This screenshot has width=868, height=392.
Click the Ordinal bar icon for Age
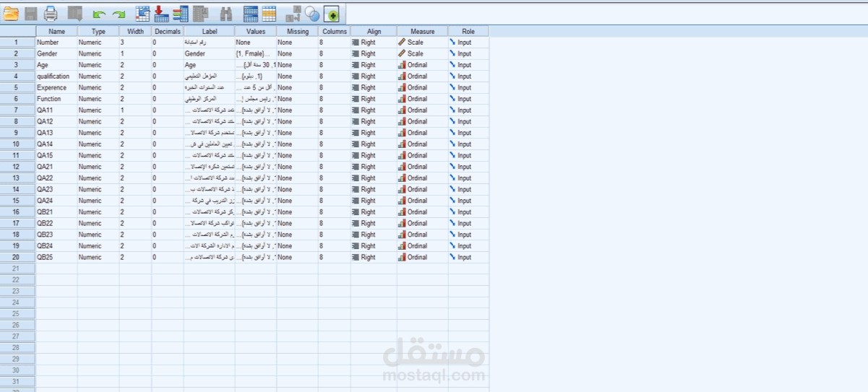(403, 65)
